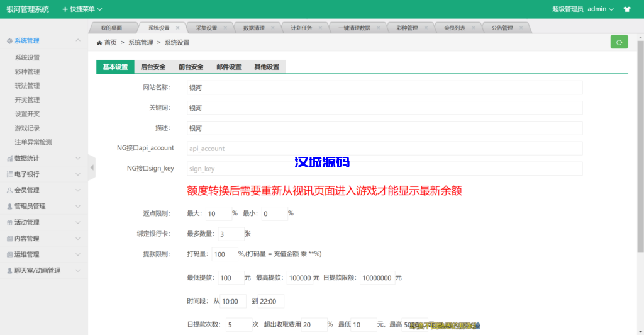Viewport: 644px width, 335px height.
Task: Open the admin account dropdown
Action: point(601,9)
